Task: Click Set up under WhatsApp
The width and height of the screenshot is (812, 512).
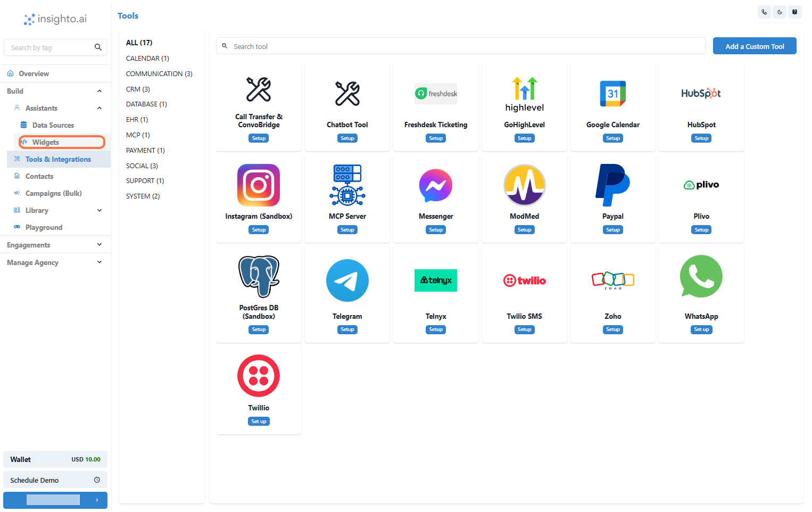Action: pyautogui.click(x=701, y=329)
